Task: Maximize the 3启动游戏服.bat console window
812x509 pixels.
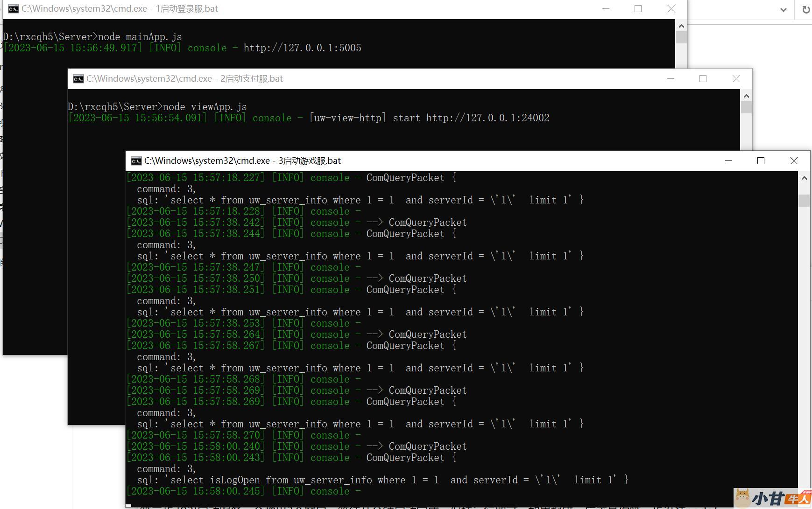Action: [761, 161]
